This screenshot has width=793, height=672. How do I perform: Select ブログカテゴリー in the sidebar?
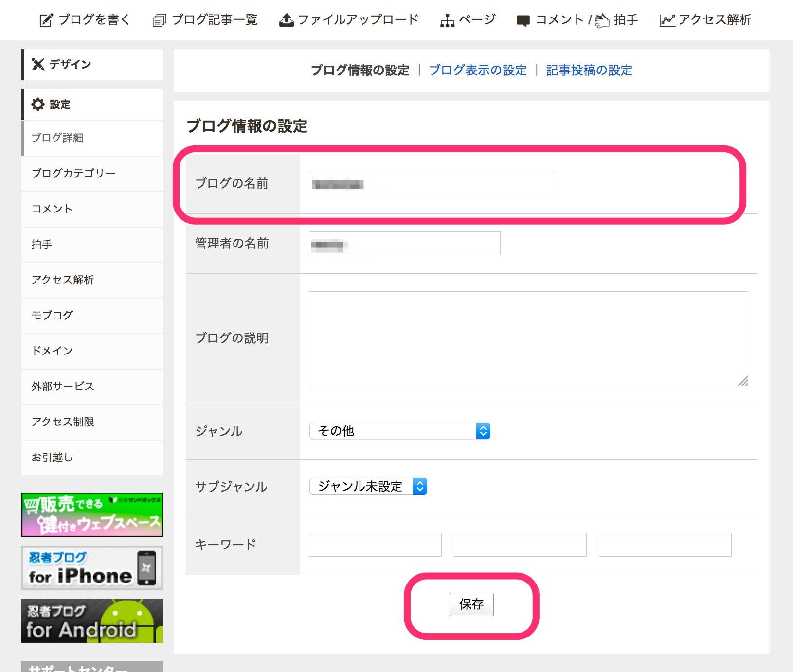click(73, 173)
